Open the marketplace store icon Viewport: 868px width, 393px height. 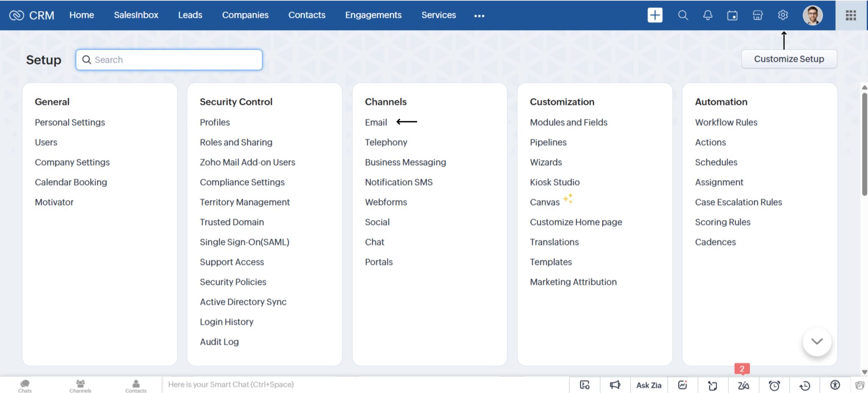(x=757, y=15)
